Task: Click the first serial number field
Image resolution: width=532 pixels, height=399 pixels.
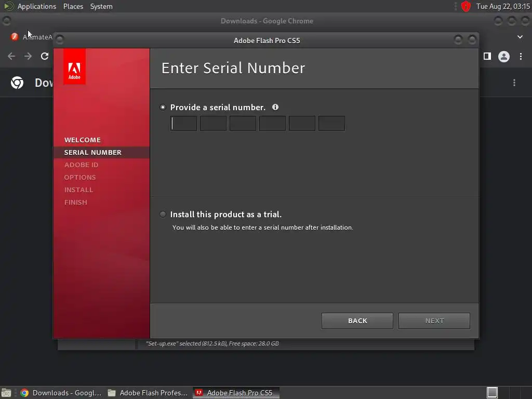Action: (183, 124)
